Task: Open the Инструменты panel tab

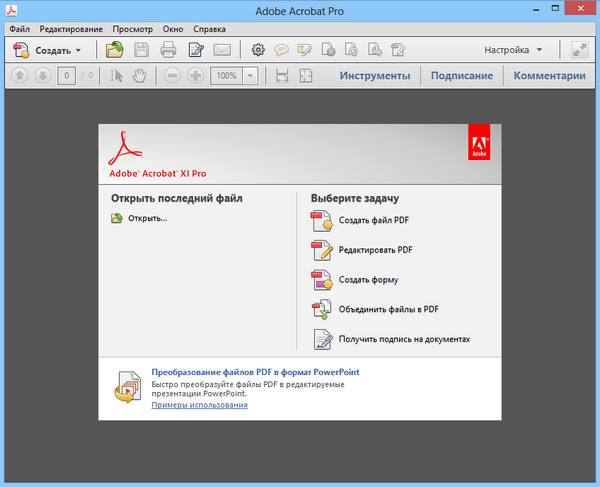Action: point(375,76)
